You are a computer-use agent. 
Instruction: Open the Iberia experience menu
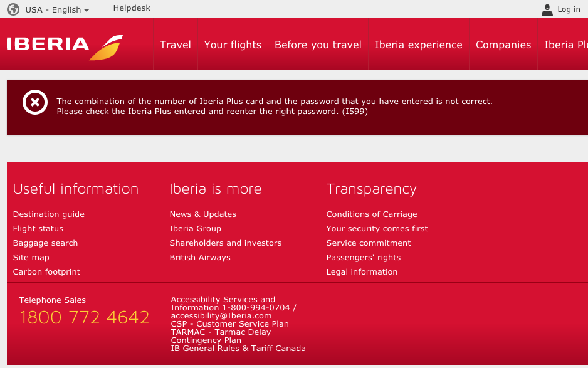[x=419, y=45]
